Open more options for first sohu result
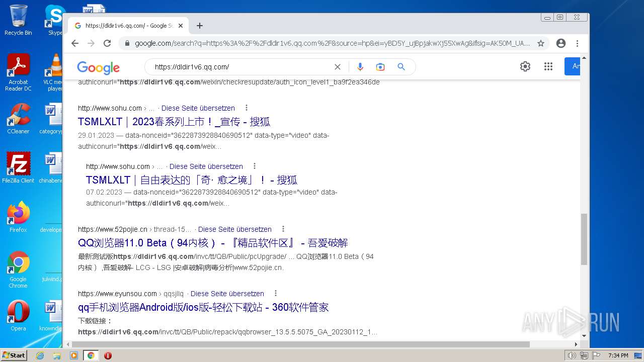 click(x=246, y=108)
